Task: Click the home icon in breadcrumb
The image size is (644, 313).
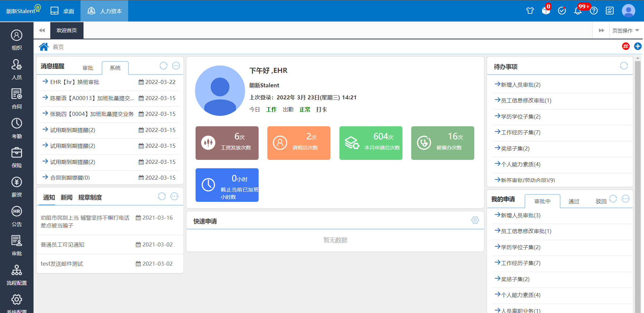Action: point(44,47)
